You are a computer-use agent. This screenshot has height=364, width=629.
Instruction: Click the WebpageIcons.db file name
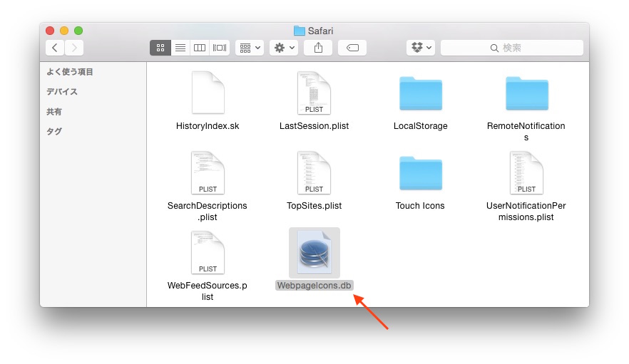pyautogui.click(x=314, y=286)
